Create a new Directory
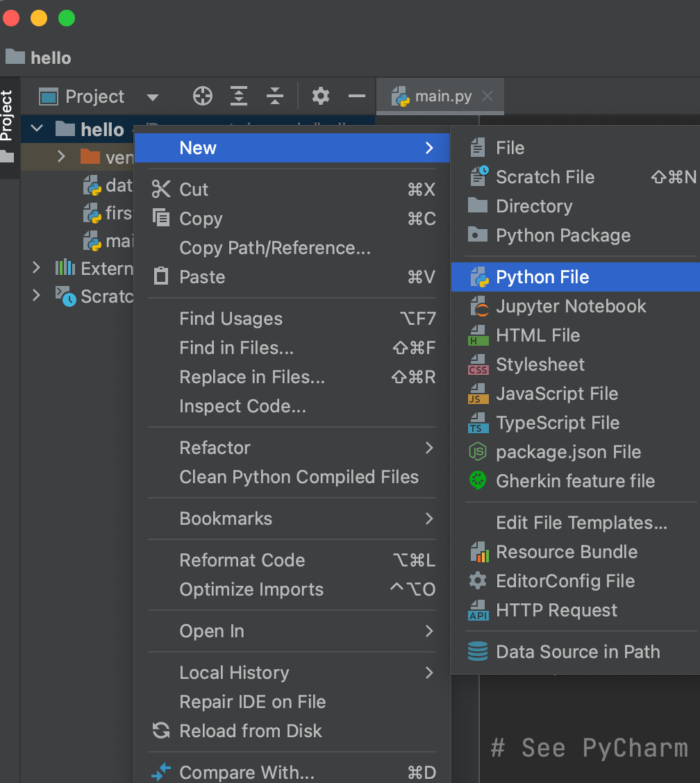The width and height of the screenshot is (700, 783). pos(576,206)
